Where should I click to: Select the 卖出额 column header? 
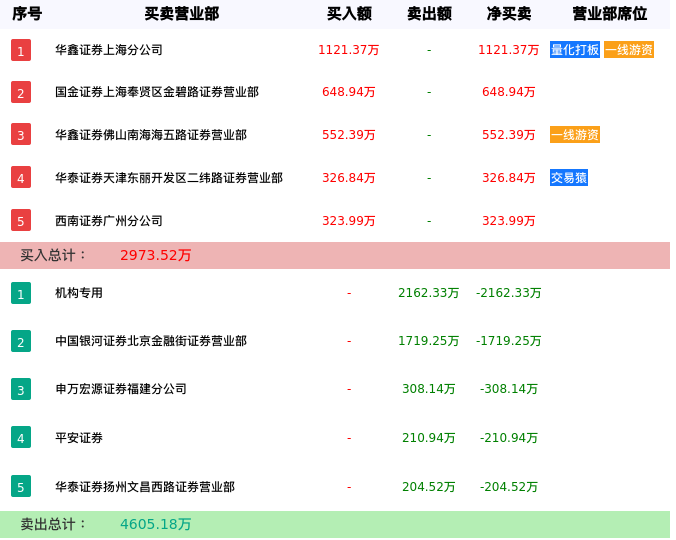(x=429, y=14)
